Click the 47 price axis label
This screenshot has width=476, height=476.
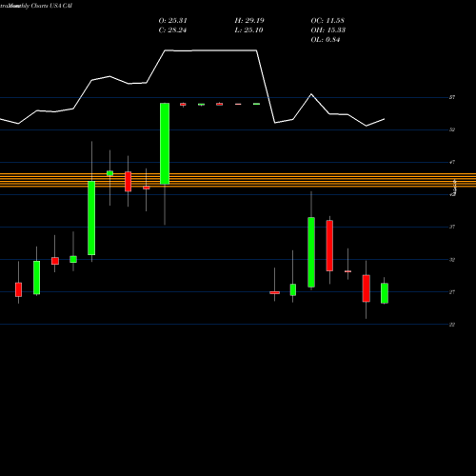pyautogui.click(x=452, y=162)
